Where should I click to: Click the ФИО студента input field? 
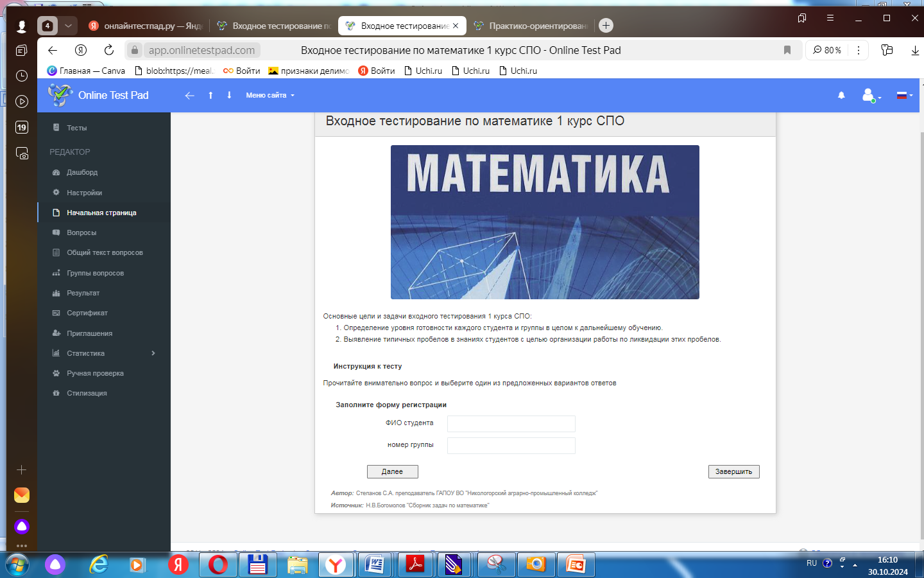click(511, 424)
